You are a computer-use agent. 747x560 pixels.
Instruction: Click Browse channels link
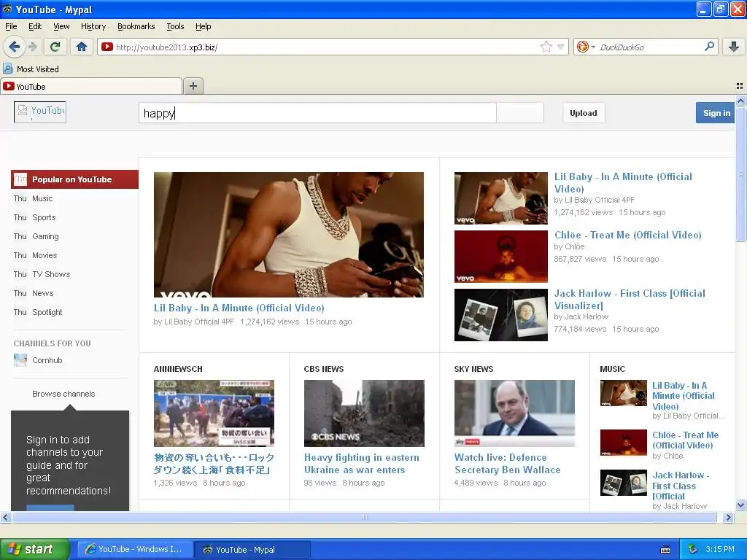point(63,394)
